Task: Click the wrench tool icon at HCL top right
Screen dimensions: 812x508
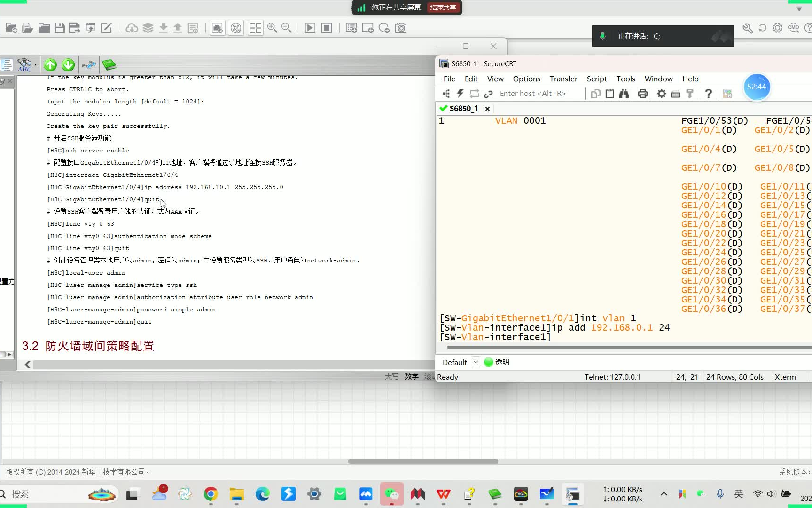Action: click(748, 28)
